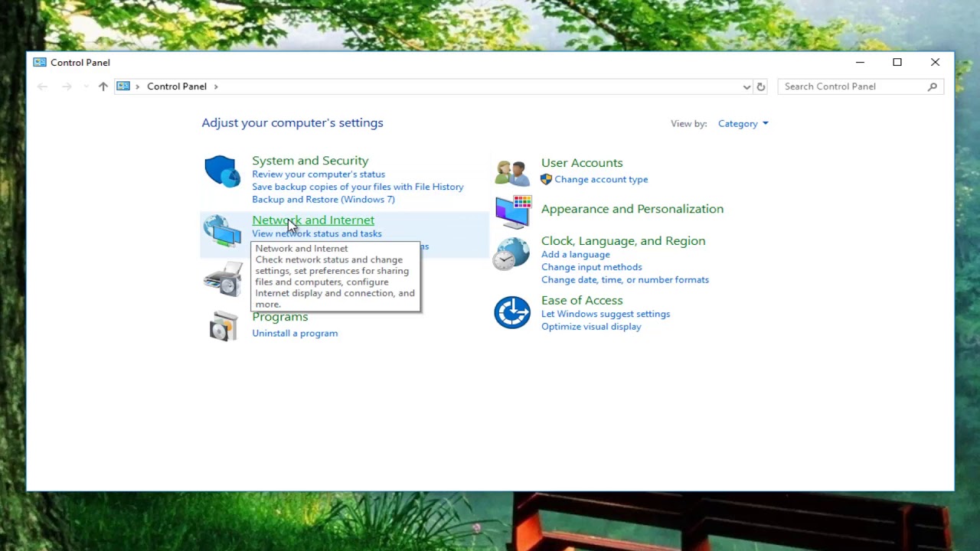
Task: Click the Programs disc box icon
Action: (224, 326)
